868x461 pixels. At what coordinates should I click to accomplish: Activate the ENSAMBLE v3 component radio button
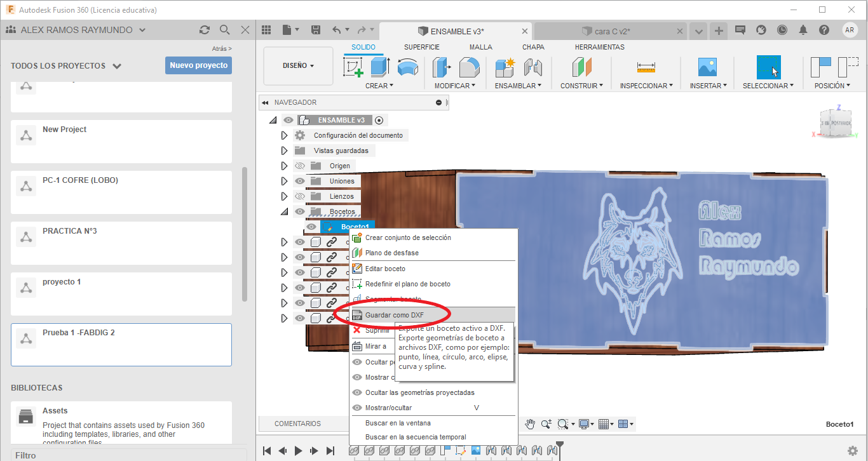379,120
